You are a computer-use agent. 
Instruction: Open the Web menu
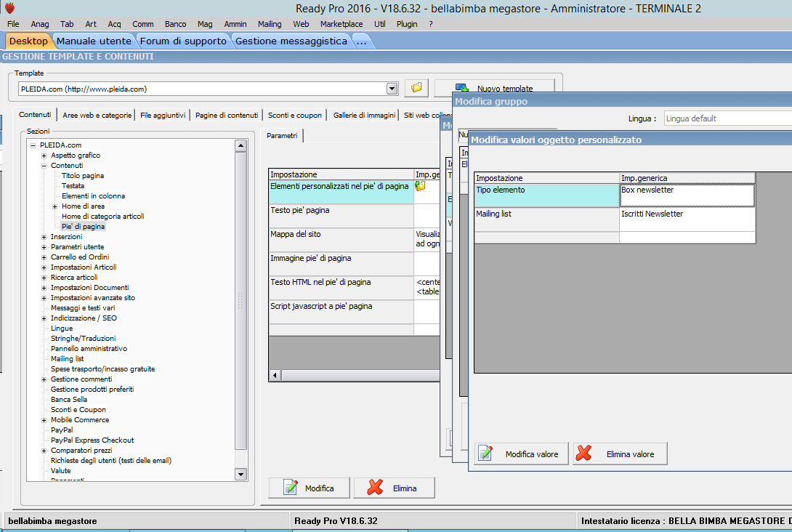coord(301,24)
